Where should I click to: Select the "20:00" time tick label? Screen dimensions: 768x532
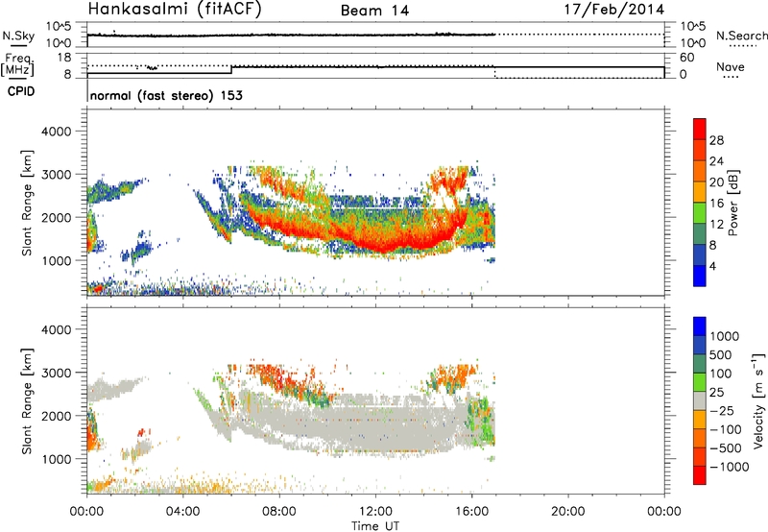point(568,511)
